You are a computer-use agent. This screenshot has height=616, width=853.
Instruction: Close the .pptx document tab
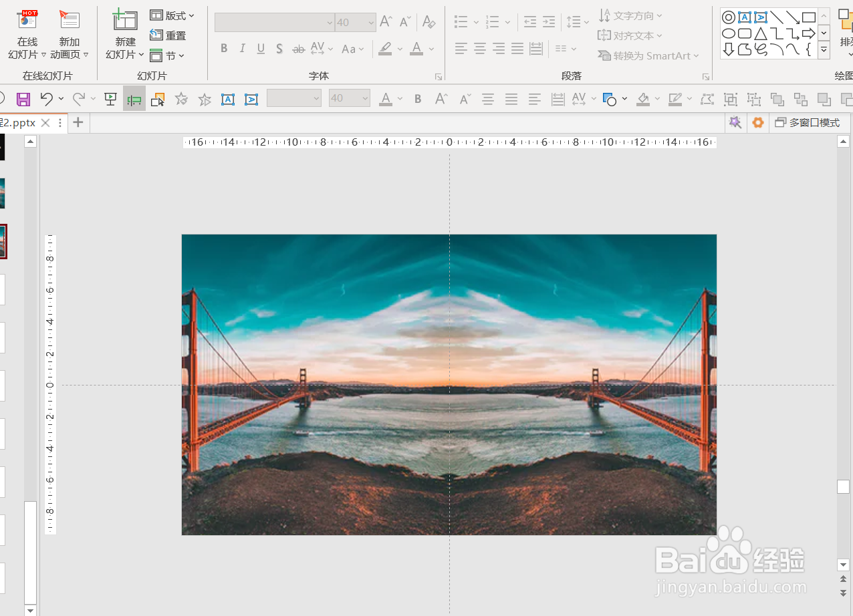[45, 123]
